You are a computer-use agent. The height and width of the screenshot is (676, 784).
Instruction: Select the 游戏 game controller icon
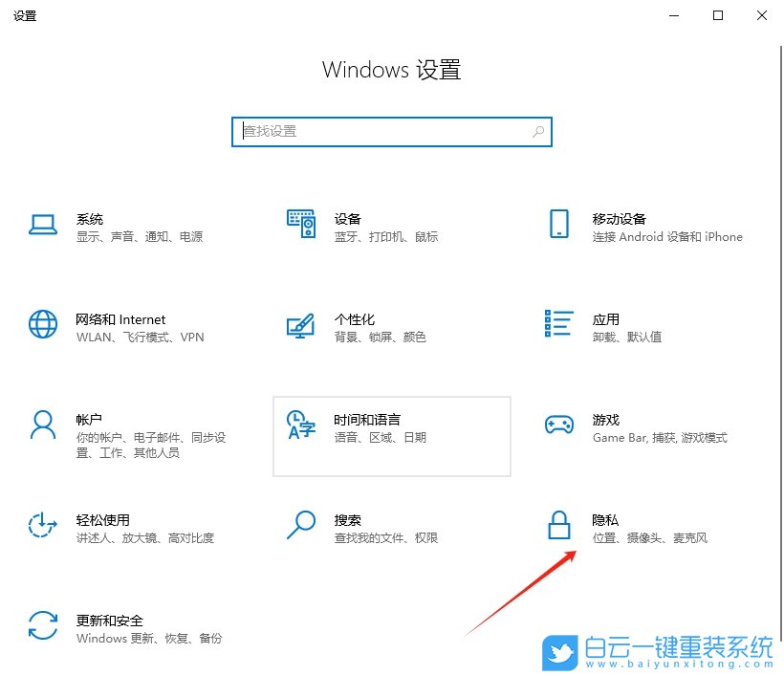559,426
